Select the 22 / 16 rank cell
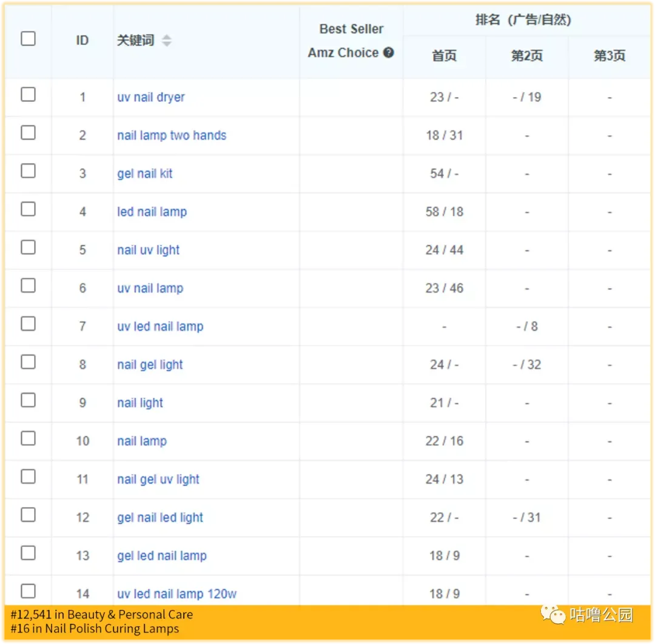 tap(444, 441)
